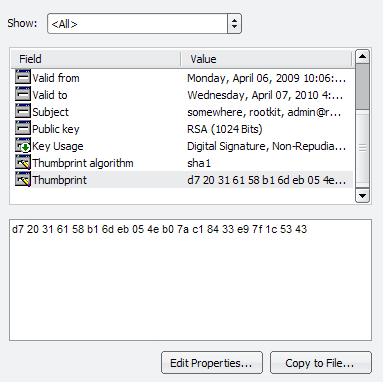Screen dimensions: 383x382
Task: Click the value somewhere, rootkit, admin
Action: (x=264, y=112)
